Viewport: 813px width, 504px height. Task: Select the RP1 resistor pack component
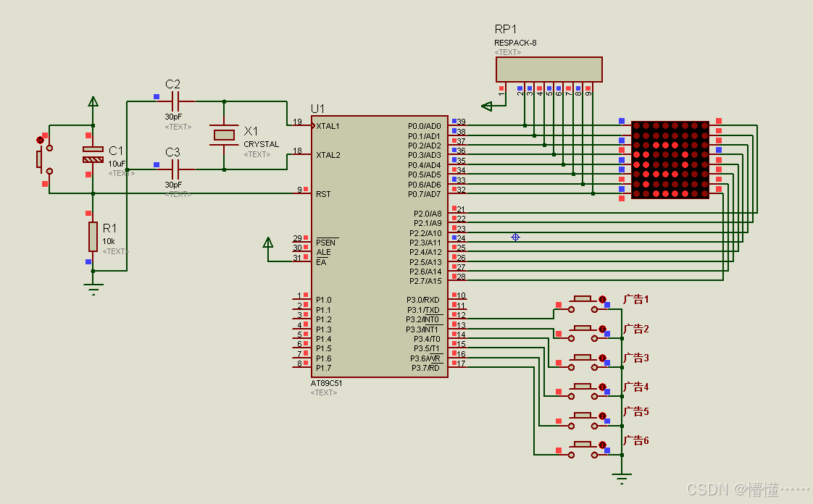coord(549,70)
